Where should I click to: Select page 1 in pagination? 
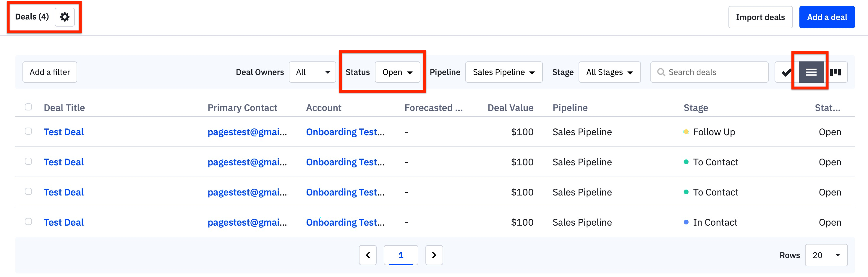coord(401,255)
